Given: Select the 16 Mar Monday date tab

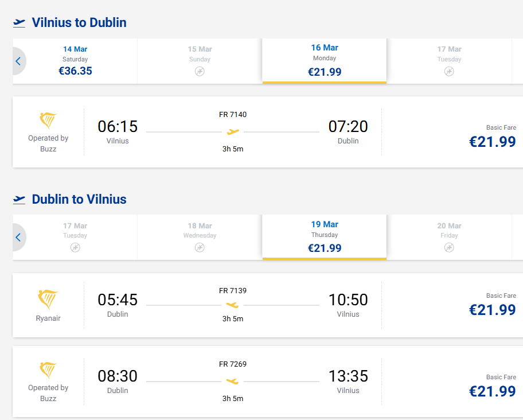Looking at the screenshot, I should point(325,61).
